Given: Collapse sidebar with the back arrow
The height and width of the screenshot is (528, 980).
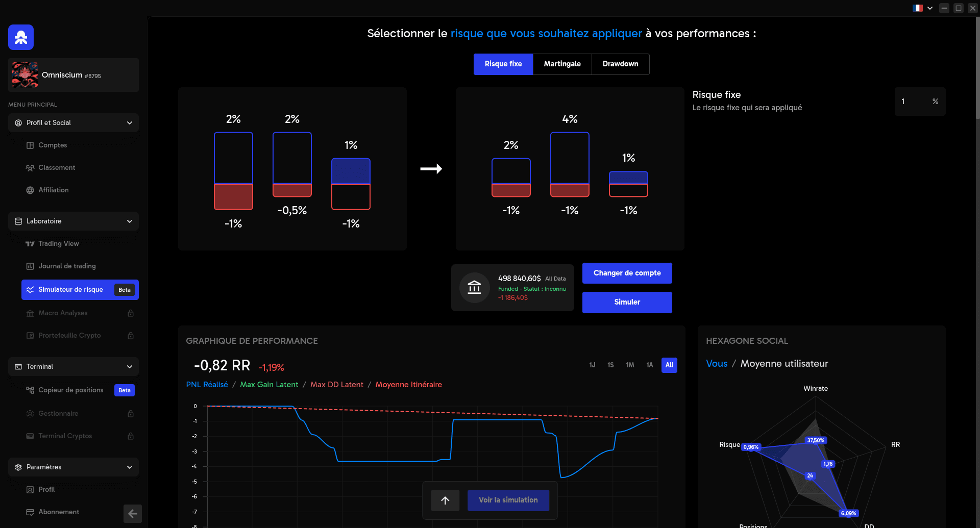Looking at the screenshot, I should click(132, 513).
